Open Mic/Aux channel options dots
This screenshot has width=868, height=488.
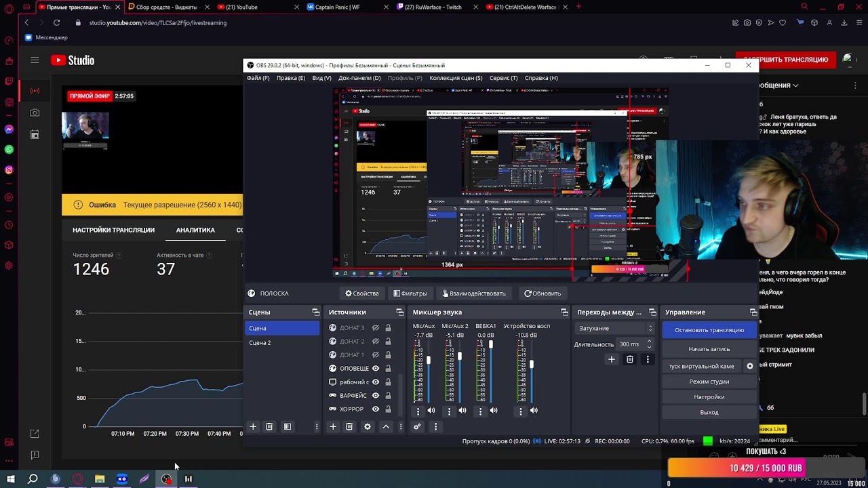[x=418, y=411]
